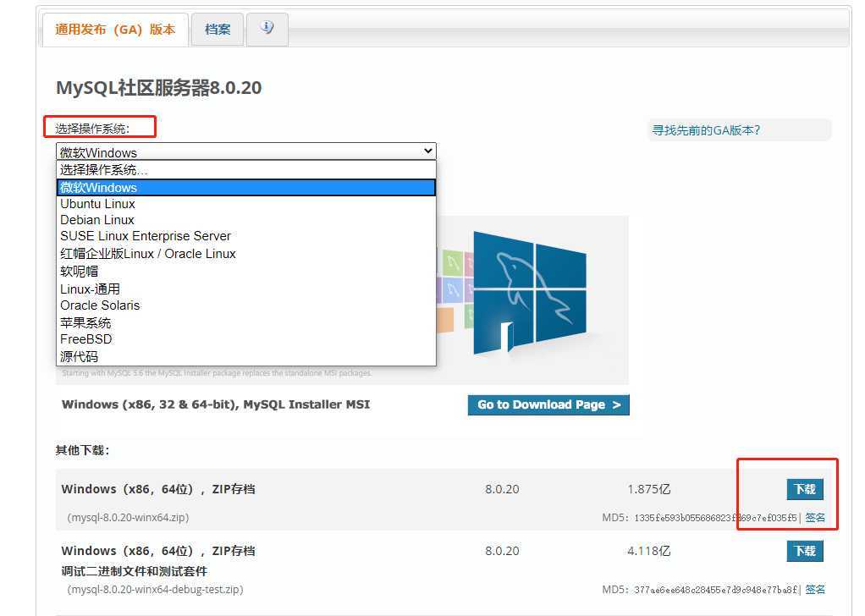Select 微软Windows in the dropdown list
865x616 pixels.
click(246, 188)
